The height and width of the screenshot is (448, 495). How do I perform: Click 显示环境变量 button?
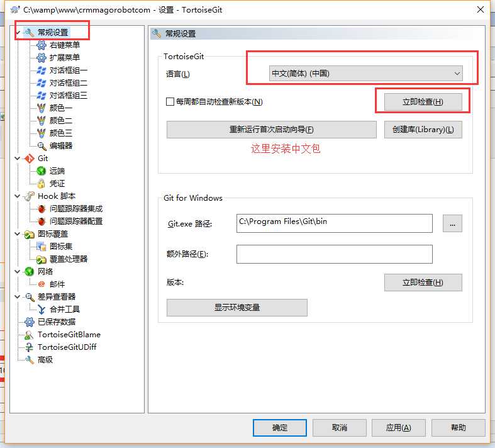point(236,308)
